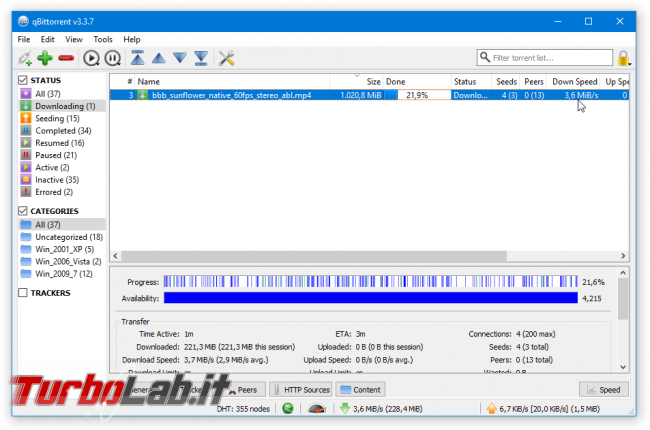650x430 pixels.
Task: Click the green connection status icon
Action: point(288,408)
